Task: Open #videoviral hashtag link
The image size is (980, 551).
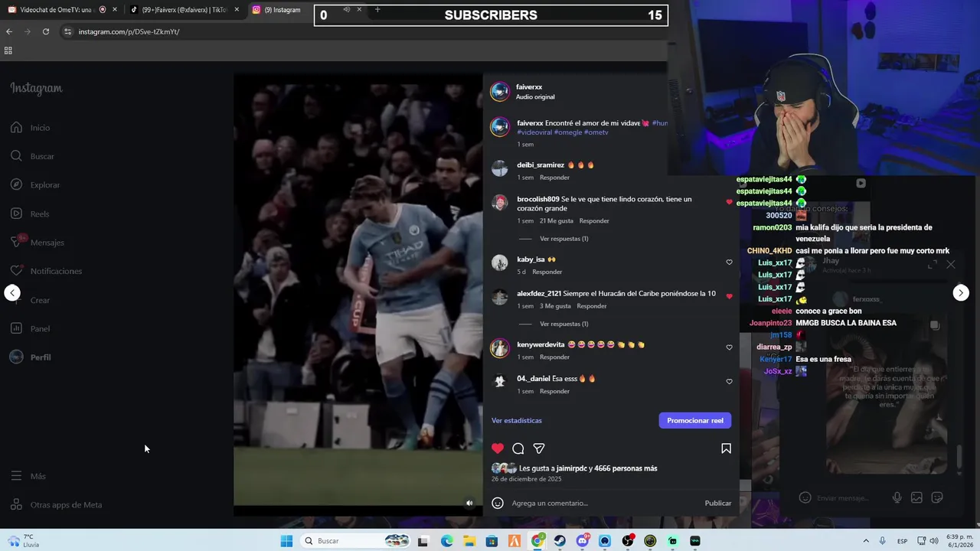Action: coord(534,132)
